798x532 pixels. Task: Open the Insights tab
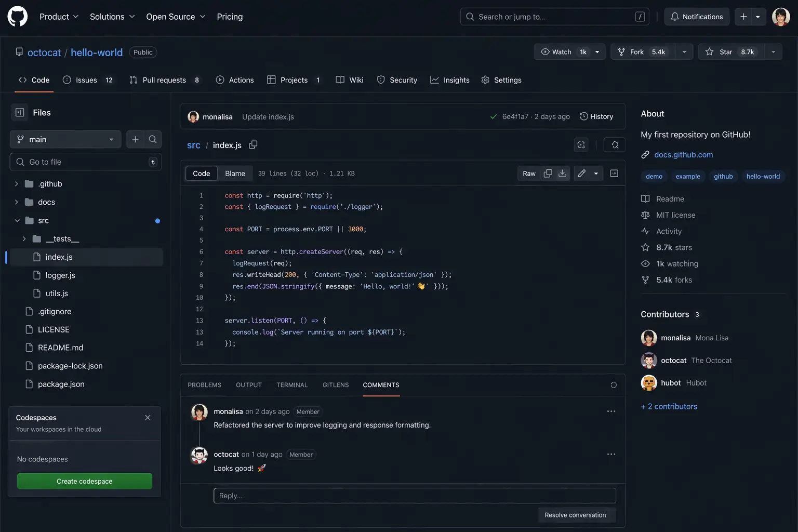coord(450,80)
